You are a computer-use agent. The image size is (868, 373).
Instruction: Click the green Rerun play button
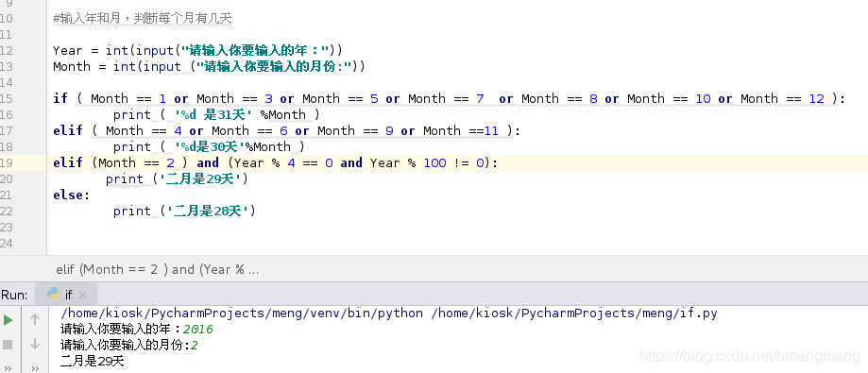tap(8, 320)
